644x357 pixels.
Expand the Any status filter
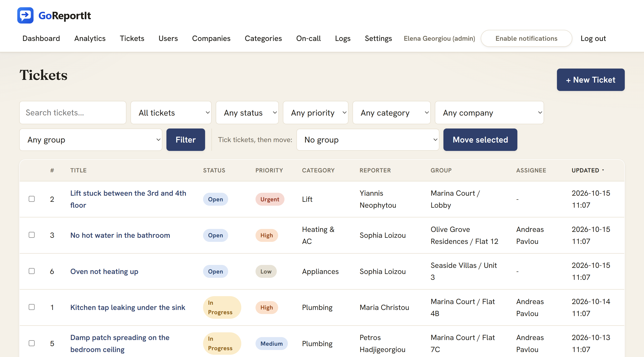coord(247,113)
